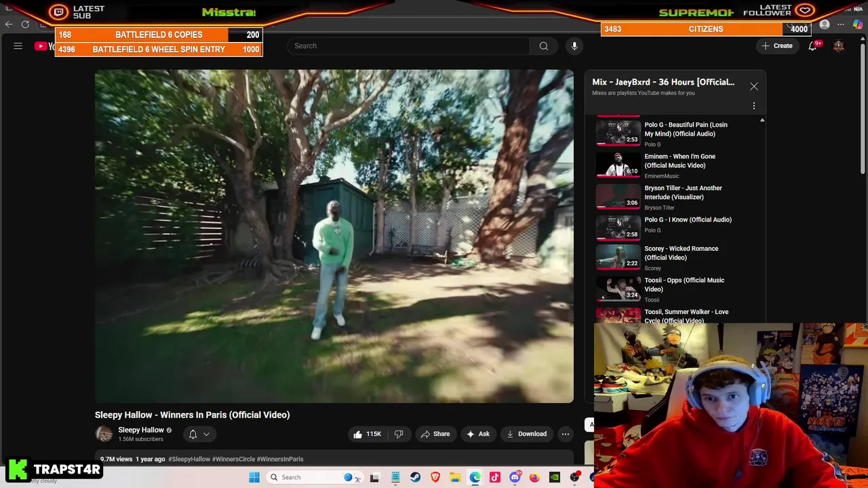868x488 pixels.
Task: Open the Ask AI feature
Action: 477,434
